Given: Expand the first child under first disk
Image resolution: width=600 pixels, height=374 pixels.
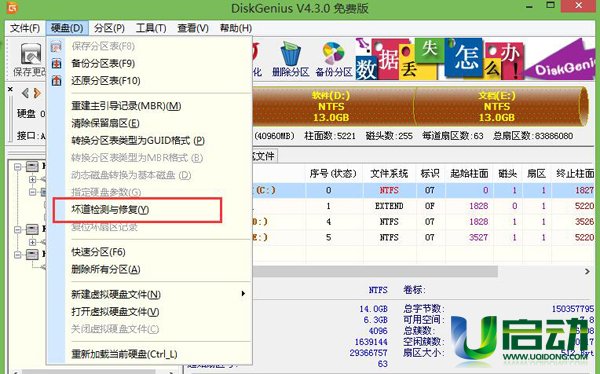Looking at the screenshot, I should (x=33, y=179).
